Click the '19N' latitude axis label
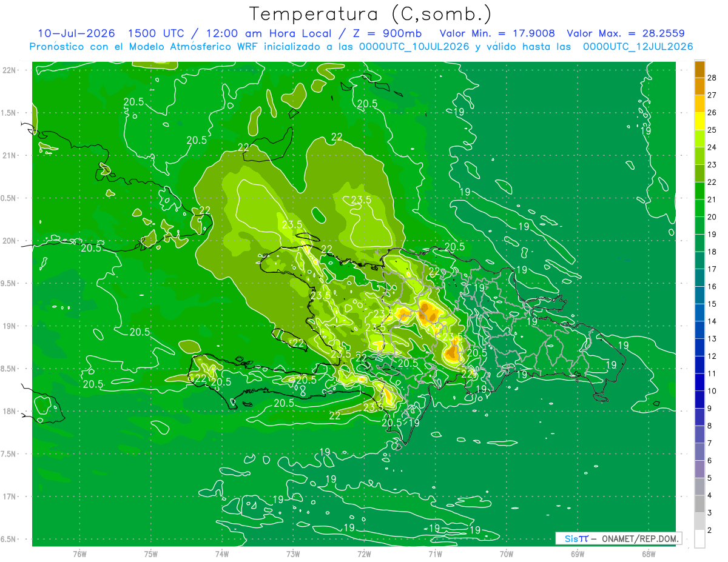Screen dimensions: 728x562 pyautogui.click(x=9, y=326)
